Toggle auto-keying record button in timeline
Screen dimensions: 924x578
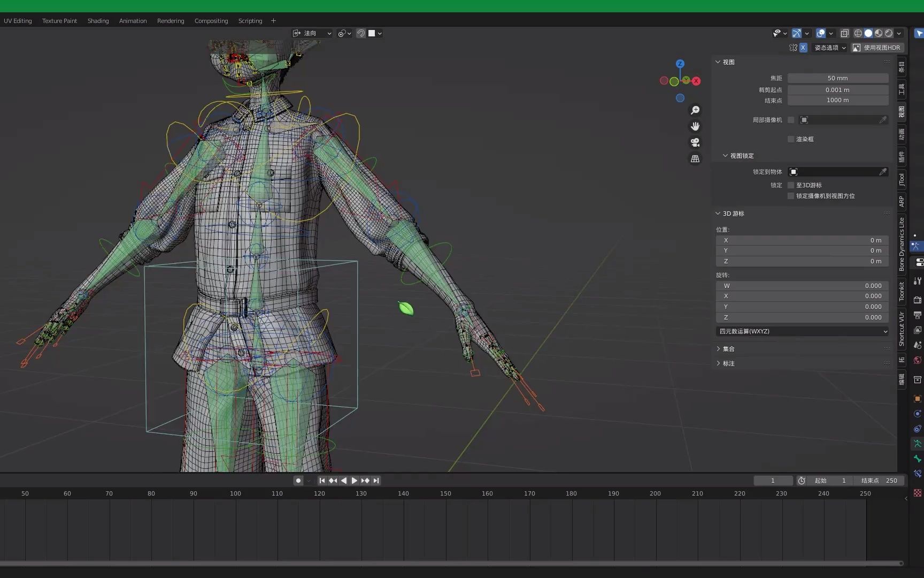298,481
